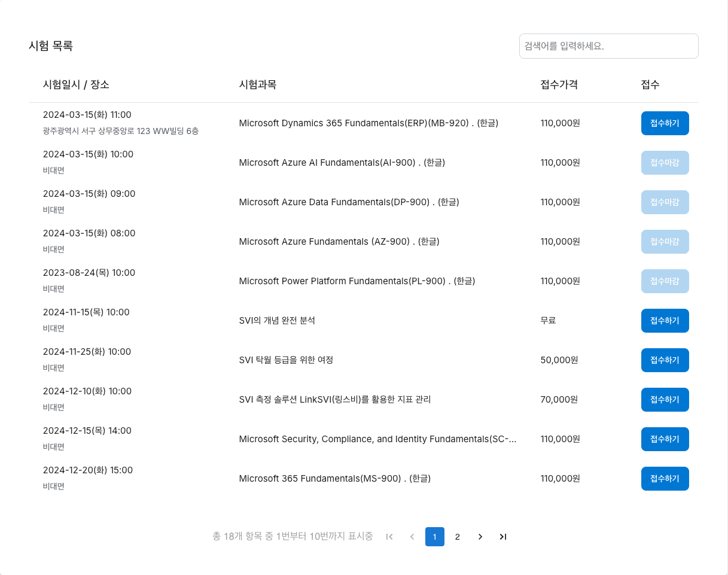Register for LinkSVI 지표 관리 exam
This screenshot has height=575, width=728.
point(665,400)
